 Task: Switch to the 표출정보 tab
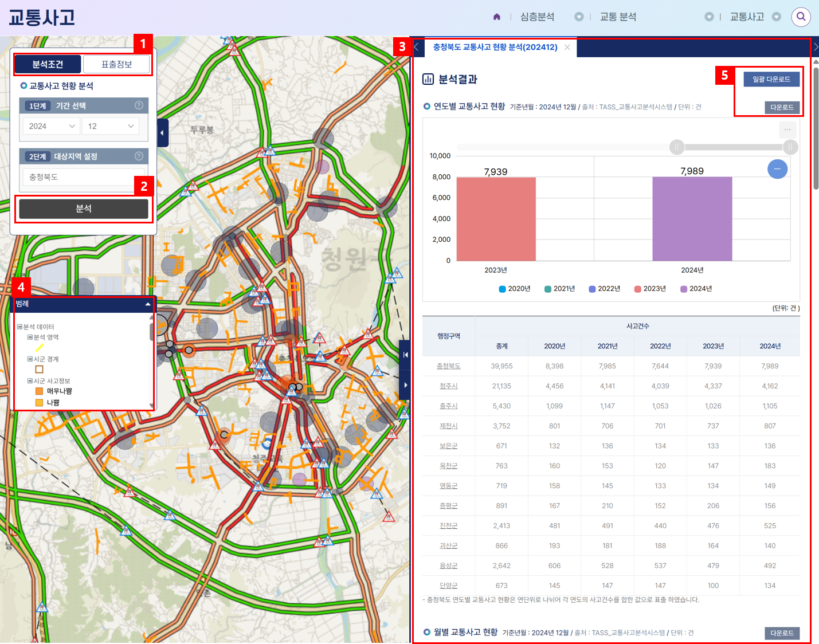[116, 64]
